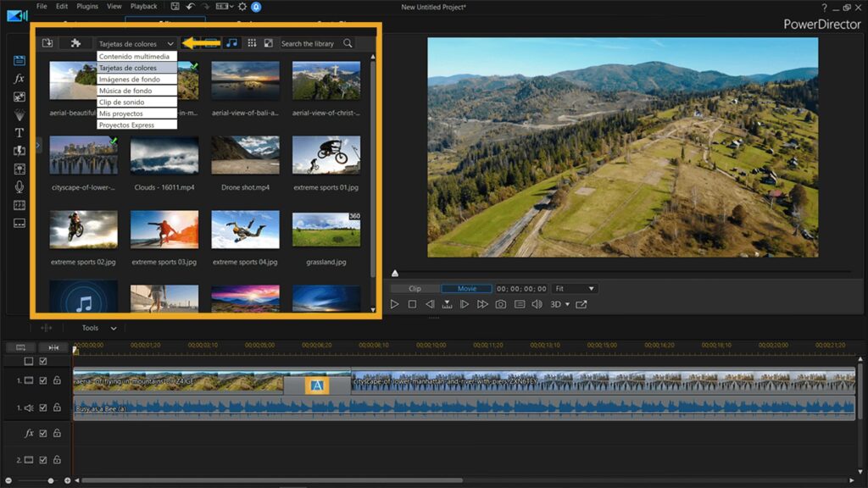This screenshot has width=868, height=488.
Task: Open the Playback menu
Action: coord(142,6)
